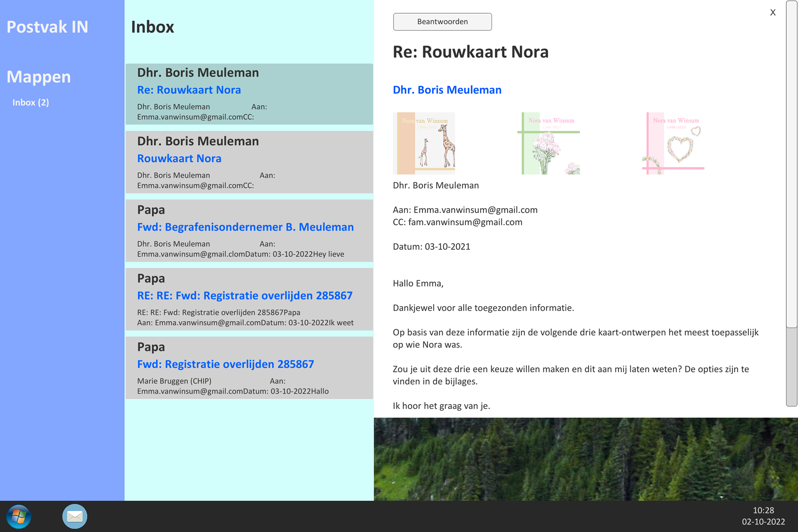Open the 'Rouwkaart Nora' email from Boris
Screen dimensions: 798x532
(x=249, y=163)
